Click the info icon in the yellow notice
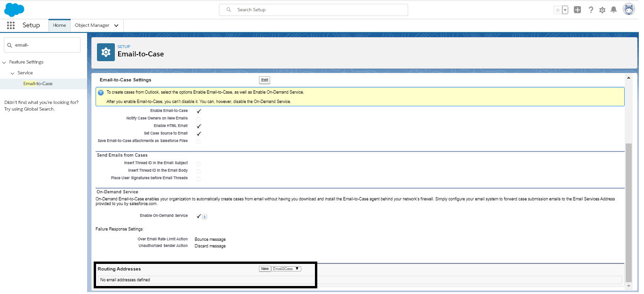 (x=101, y=92)
